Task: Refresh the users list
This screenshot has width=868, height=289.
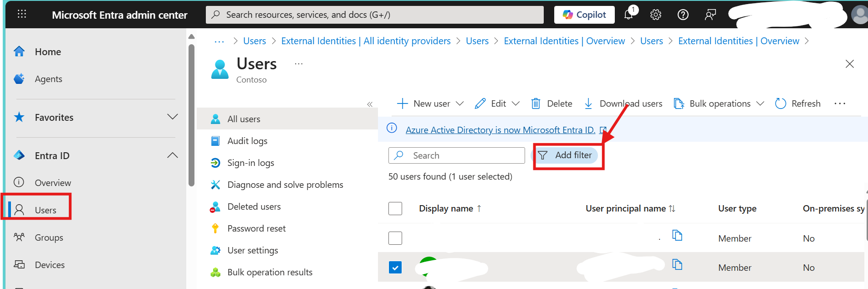Action: coord(798,103)
